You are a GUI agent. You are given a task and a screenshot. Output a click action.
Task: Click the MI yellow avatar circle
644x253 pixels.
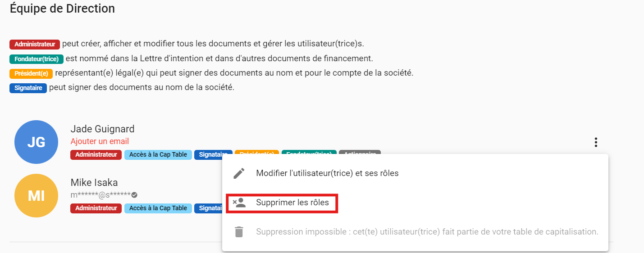pyautogui.click(x=36, y=196)
